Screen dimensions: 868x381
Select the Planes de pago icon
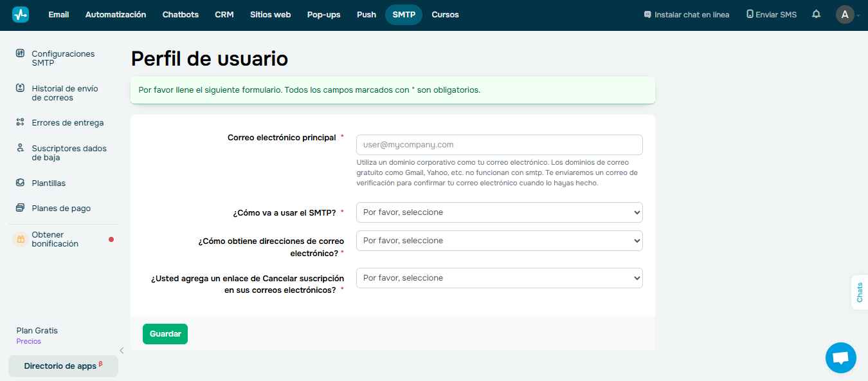pos(21,208)
